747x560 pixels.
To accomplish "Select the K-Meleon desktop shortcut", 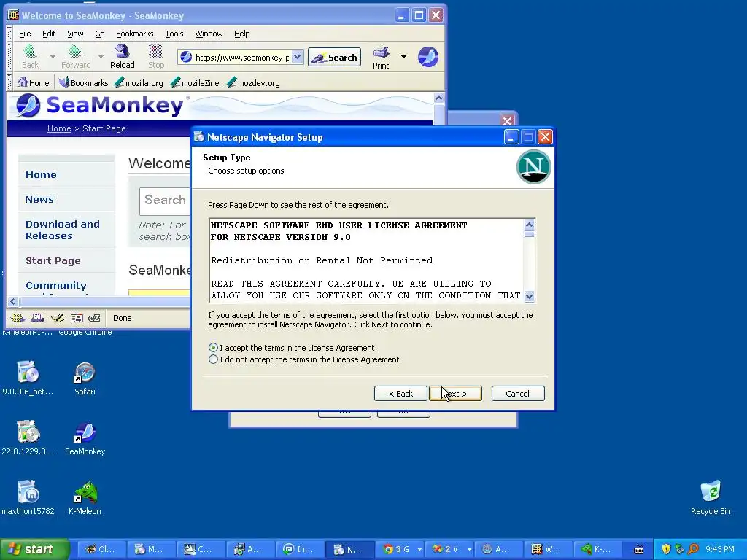I will (x=85, y=499).
